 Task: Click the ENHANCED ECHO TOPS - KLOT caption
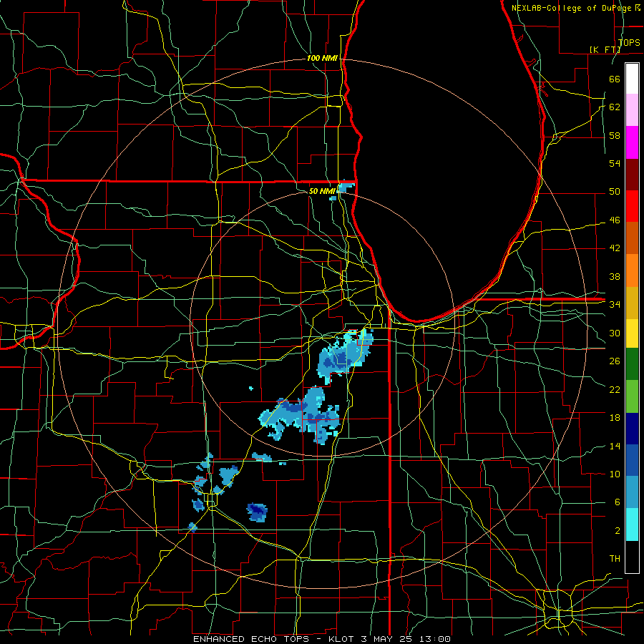(272, 639)
